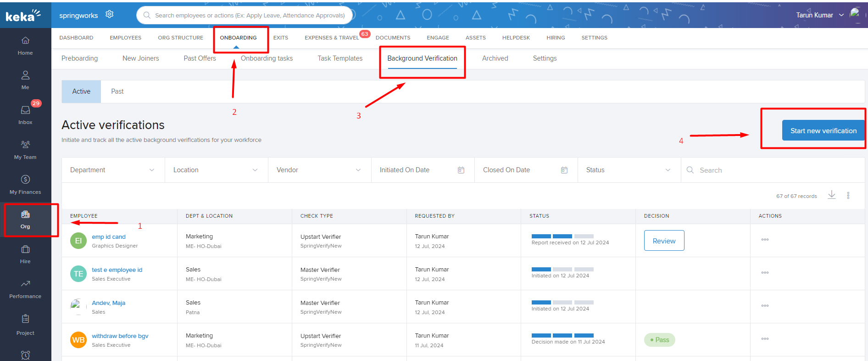Download verification records using download icon
This screenshot has height=361, width=868.
click(831, 195)
